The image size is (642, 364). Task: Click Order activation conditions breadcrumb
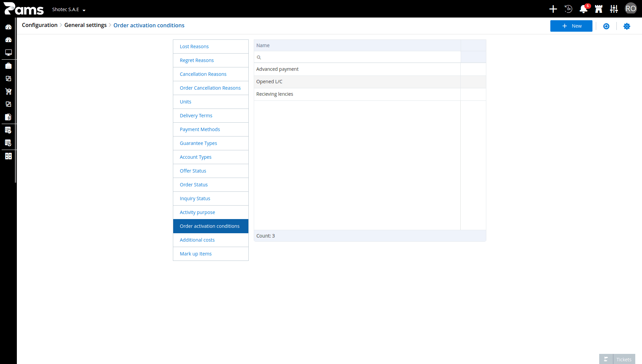pos(149,25)
